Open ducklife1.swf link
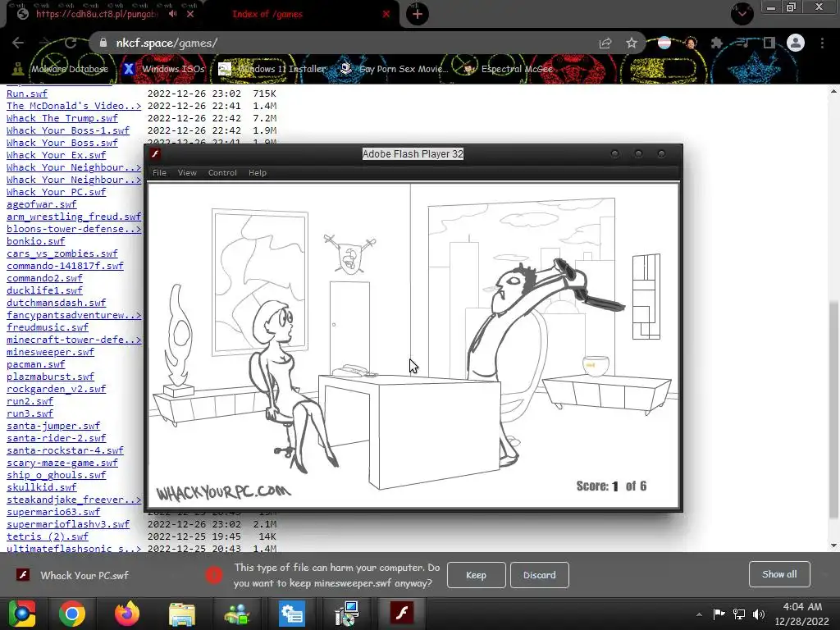 [44, 290]
